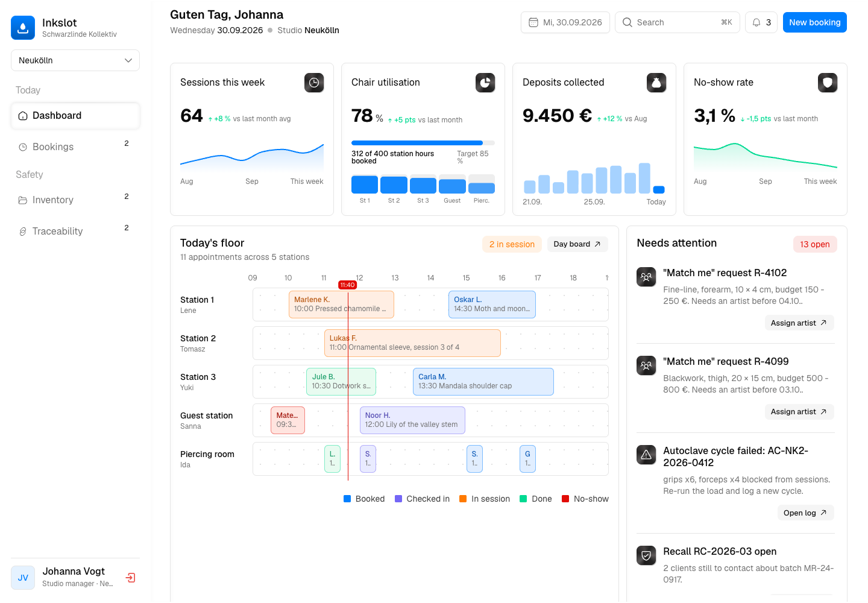The height and width of the screenshot is (603, 868).
Task: Click the calendar icon in the date picker
Action: point(533,22)
